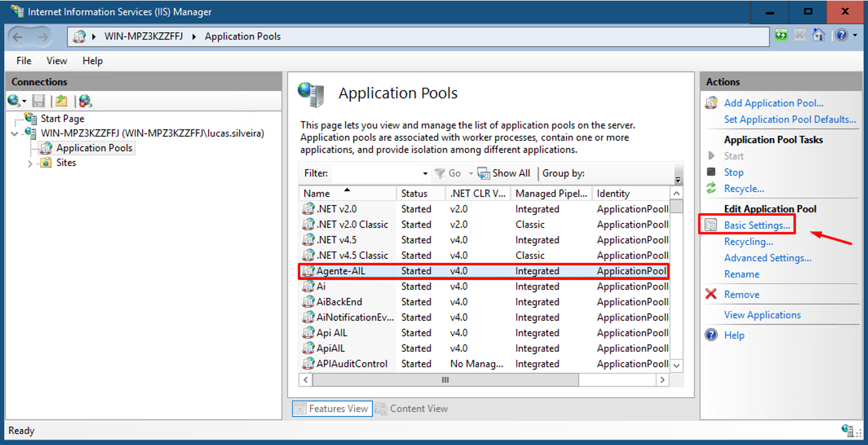The image size is (868, 445).
Task: Click the vertical scrollbar down arrow of the pool list
Action: click(x=677, y=366)
